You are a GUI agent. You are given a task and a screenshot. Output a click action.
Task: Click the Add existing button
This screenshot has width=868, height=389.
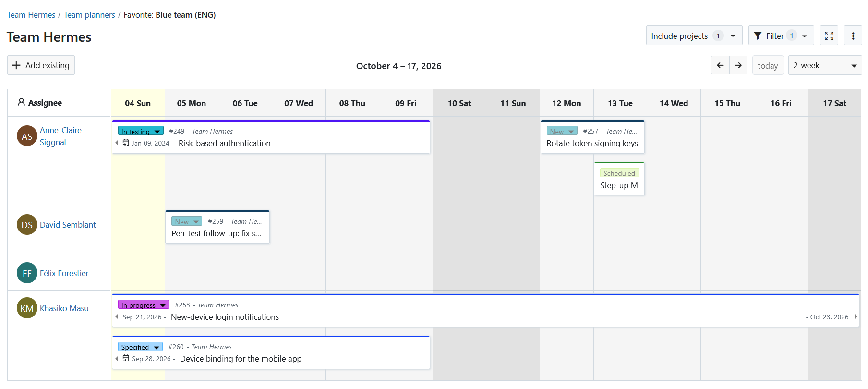tap(41, 65)
